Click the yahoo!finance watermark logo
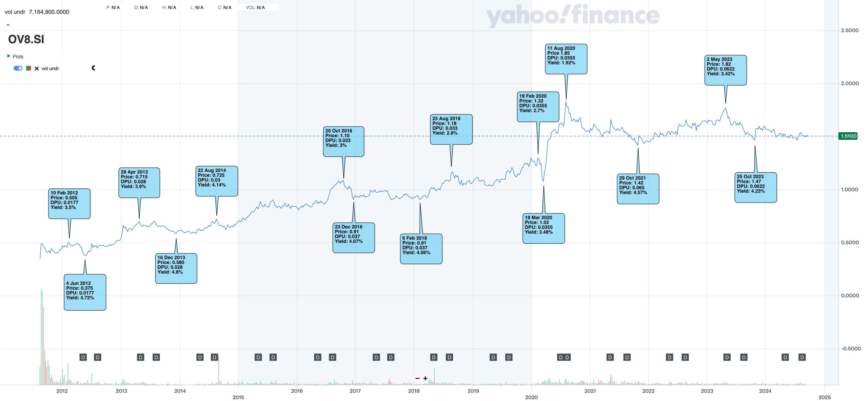Screen dimensions: 868x401 coord(573,15)
